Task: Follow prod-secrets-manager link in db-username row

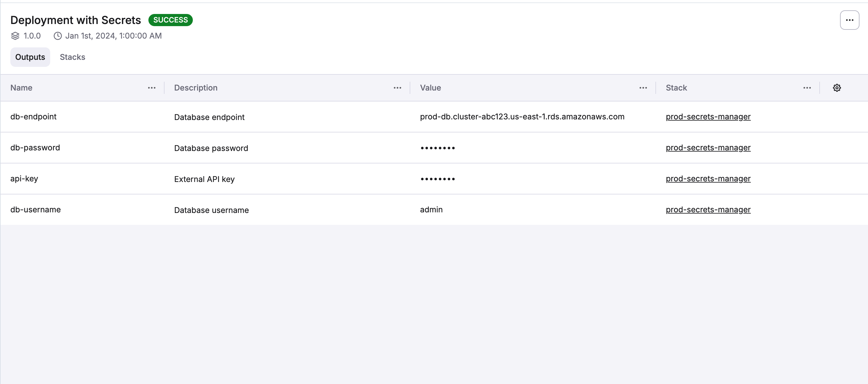Action: (x=708, y=209)
